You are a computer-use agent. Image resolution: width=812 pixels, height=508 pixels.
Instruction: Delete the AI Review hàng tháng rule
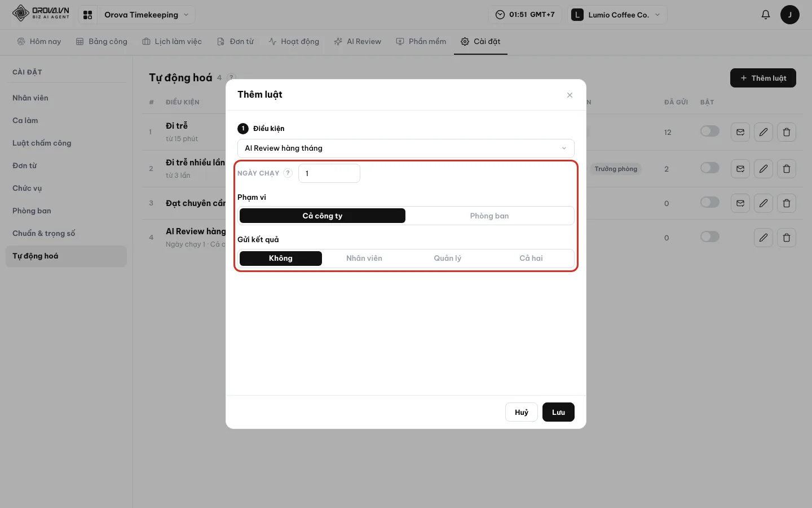coord(787,238)
